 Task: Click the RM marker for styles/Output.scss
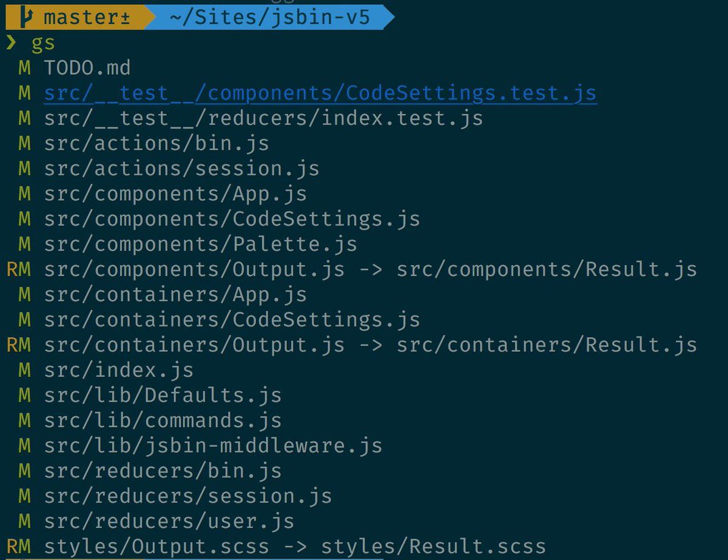click(18, 546)
